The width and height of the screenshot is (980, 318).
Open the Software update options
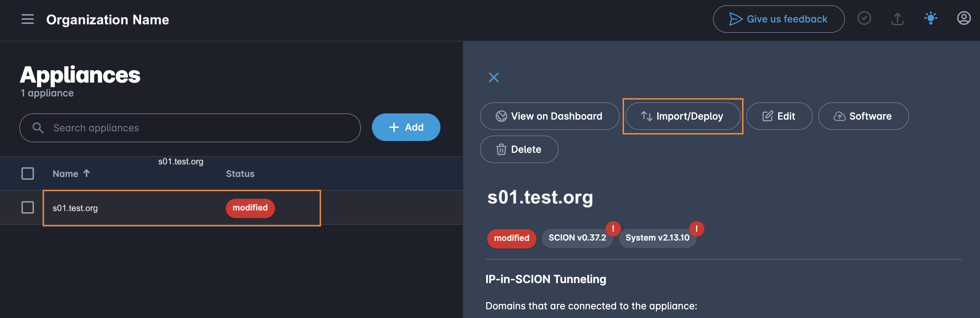point(863,116)
